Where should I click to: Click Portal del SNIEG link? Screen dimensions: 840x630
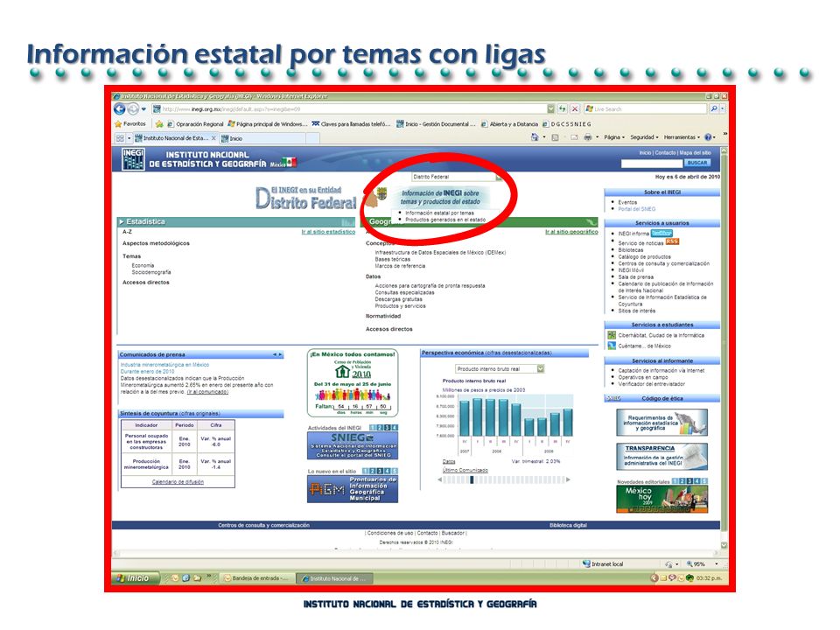click(636, 209)
